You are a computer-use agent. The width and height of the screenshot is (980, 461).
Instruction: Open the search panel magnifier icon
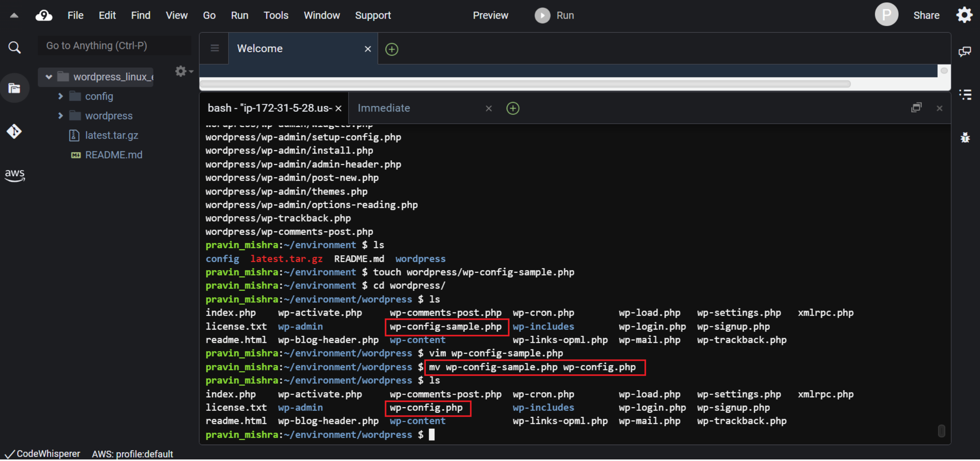14,47
